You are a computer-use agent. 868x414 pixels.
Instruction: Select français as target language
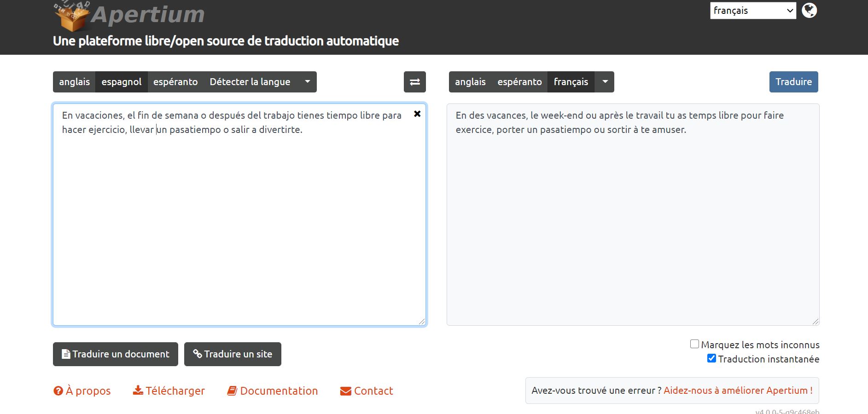pos(571,82)
